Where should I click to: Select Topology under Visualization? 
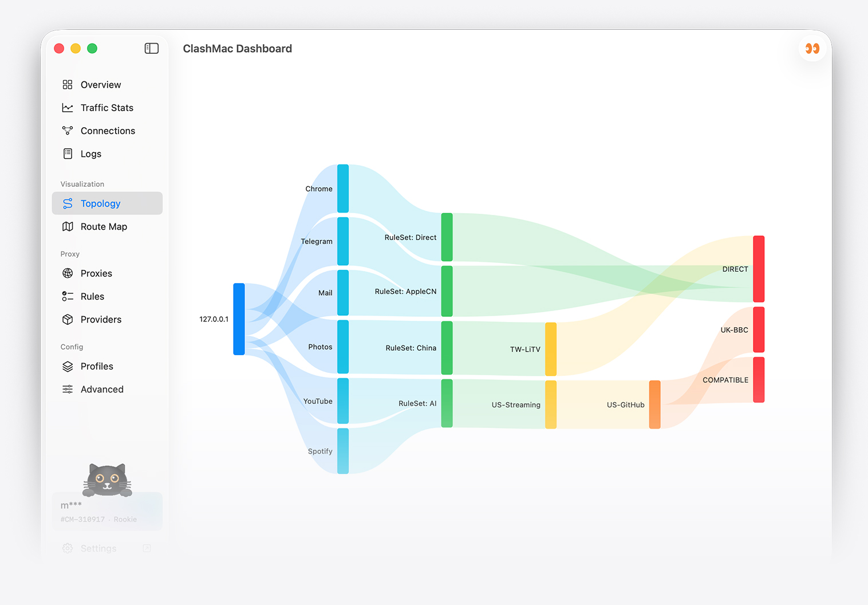click(100, 203)
